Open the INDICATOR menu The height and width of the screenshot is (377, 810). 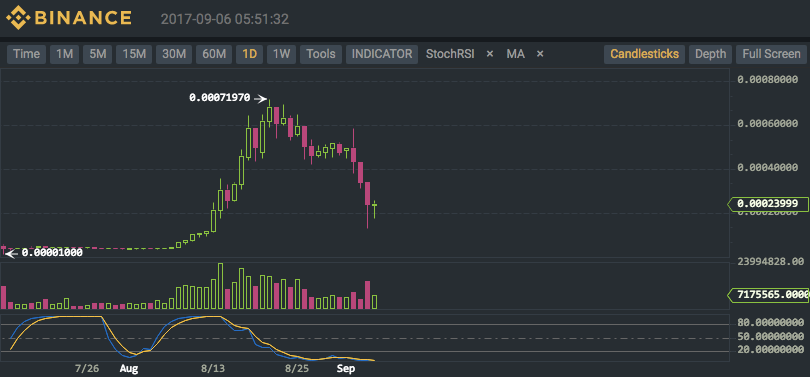[x=382, y=54]
